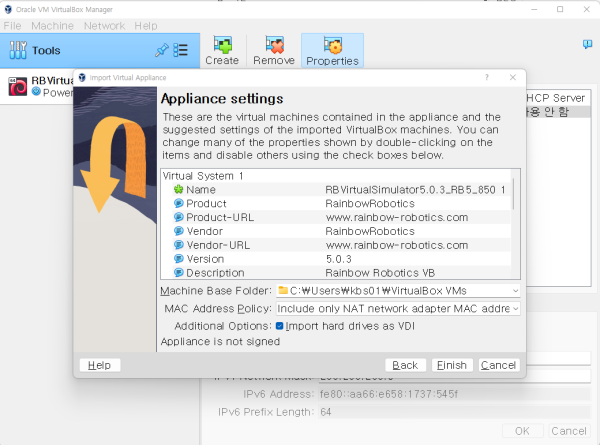Open the Network menu

click(x=104, y=26)
